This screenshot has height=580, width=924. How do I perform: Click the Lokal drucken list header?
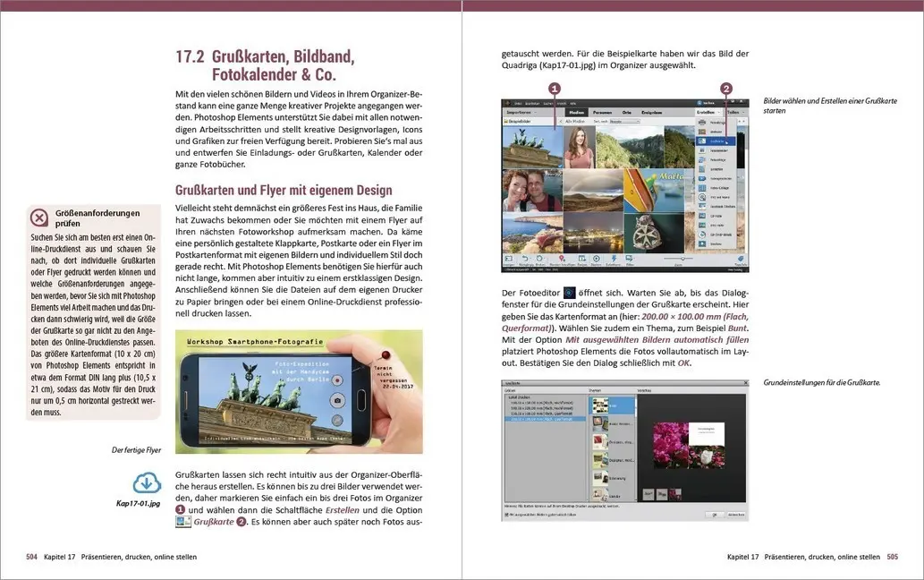tap(519, 397)
